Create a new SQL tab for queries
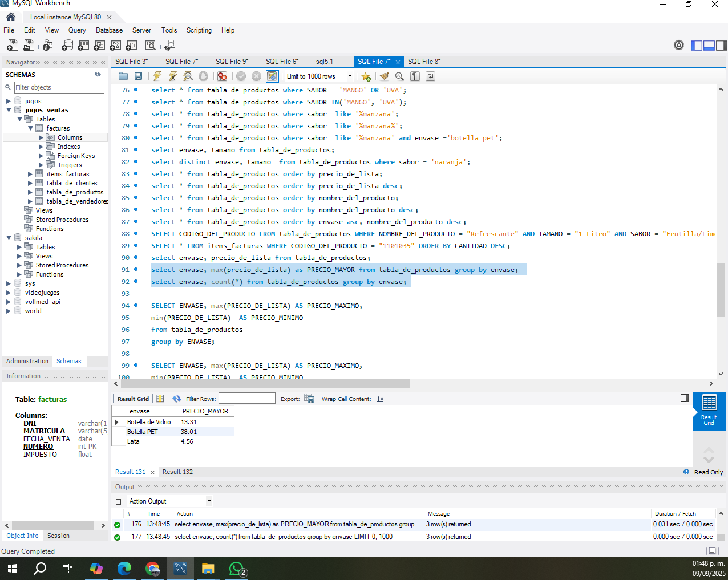 point(12,45)
